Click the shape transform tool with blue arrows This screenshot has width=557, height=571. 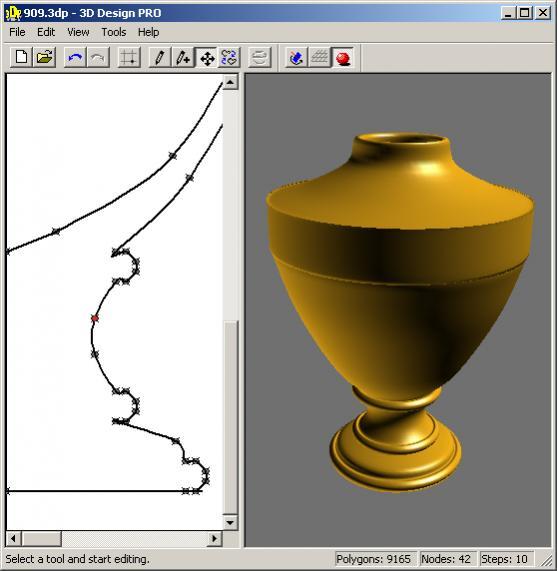pyautogui.click(x=229, y=58)
